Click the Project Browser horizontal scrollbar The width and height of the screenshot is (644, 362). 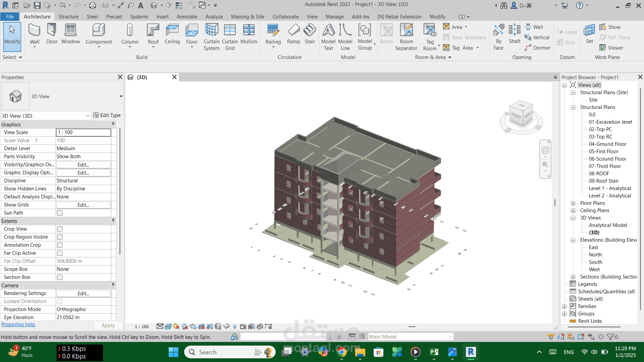(594, 326)
